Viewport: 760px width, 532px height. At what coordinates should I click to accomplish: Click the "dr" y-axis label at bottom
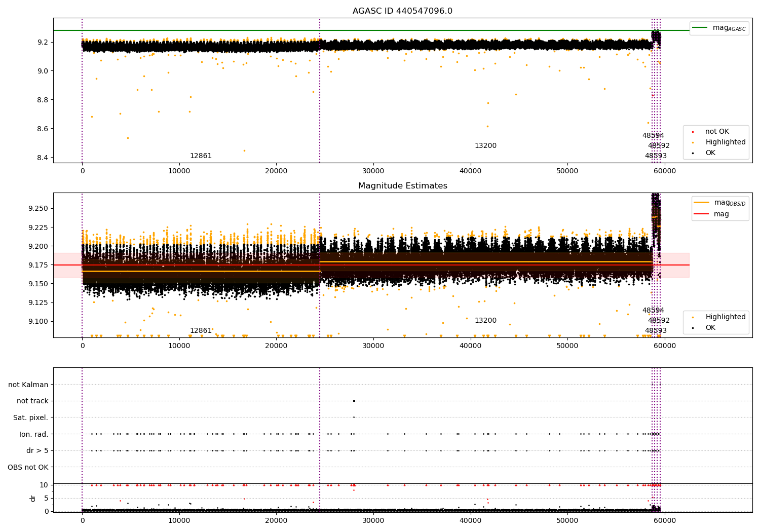point(33,498)
